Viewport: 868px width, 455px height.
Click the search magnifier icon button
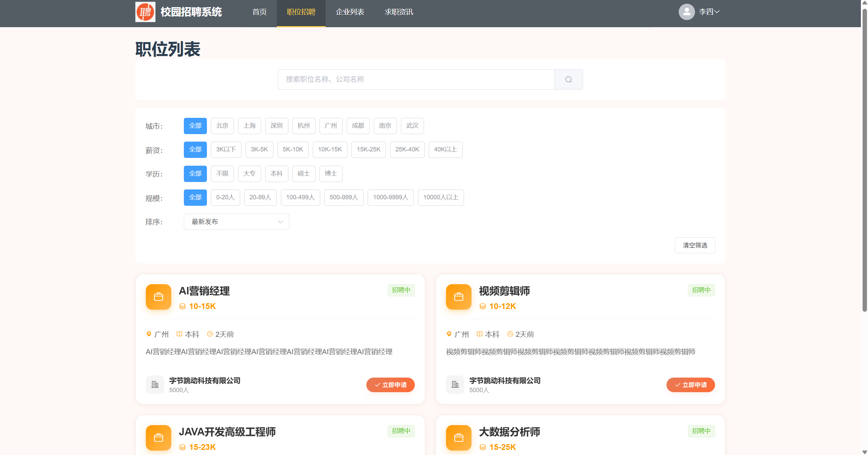568,79
